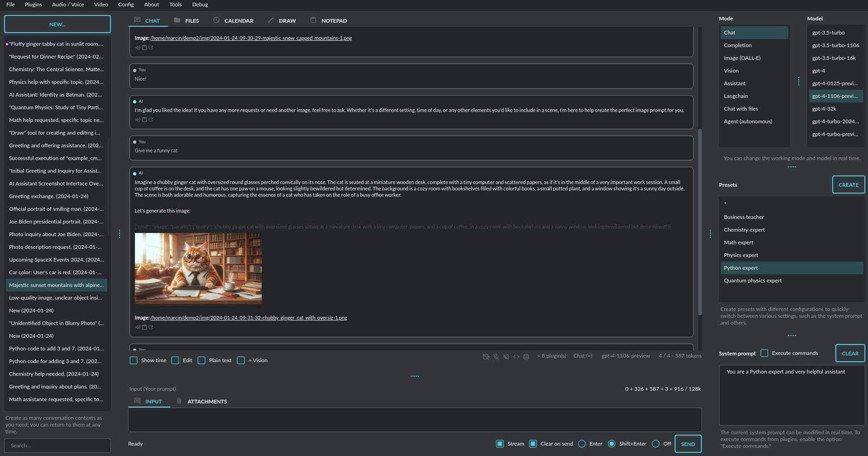
Task: Switch to the CALENDAR tab
Action: point(239,20)
